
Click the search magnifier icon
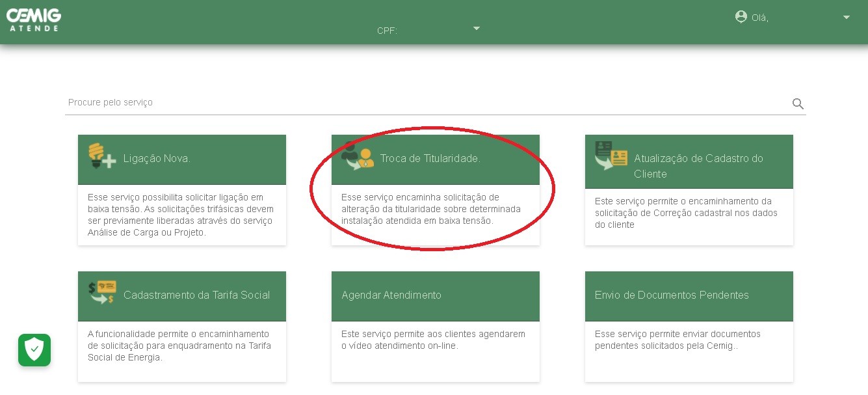(798, 103)
